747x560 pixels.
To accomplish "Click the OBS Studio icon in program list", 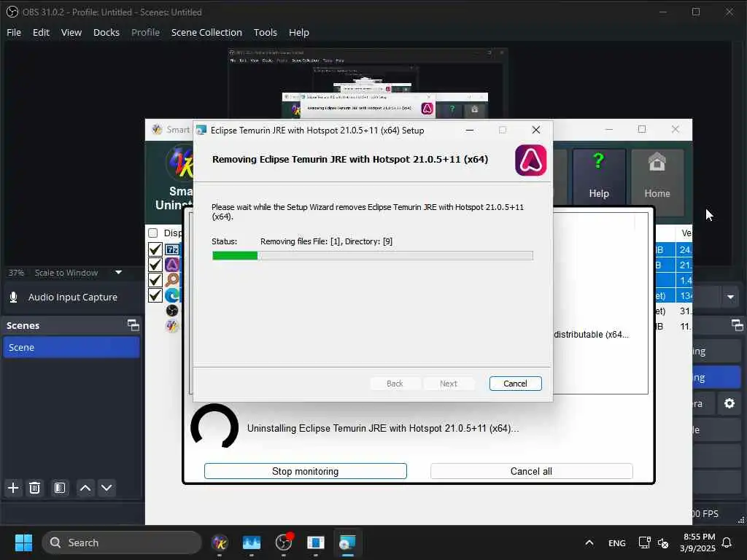I will [x=172, y=311].
